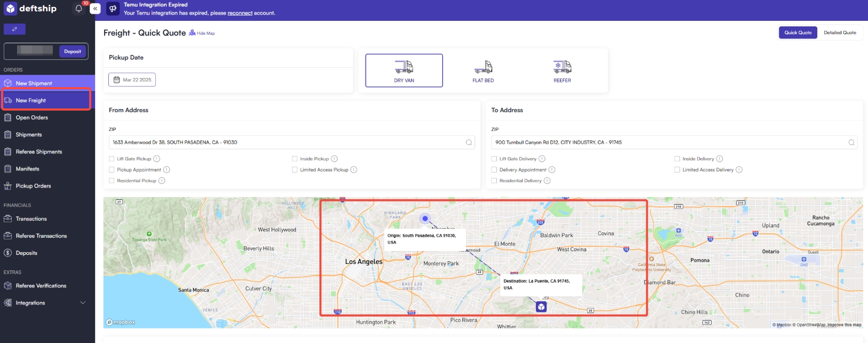Viewport: 868px width, 343px height.
Task: Click the Deposit button
Action: tap(73, 51)
